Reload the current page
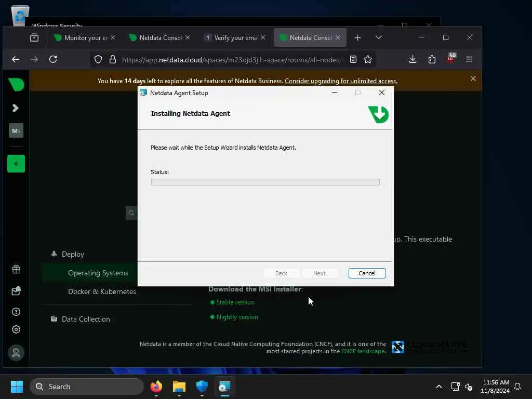 coord(53,59)
